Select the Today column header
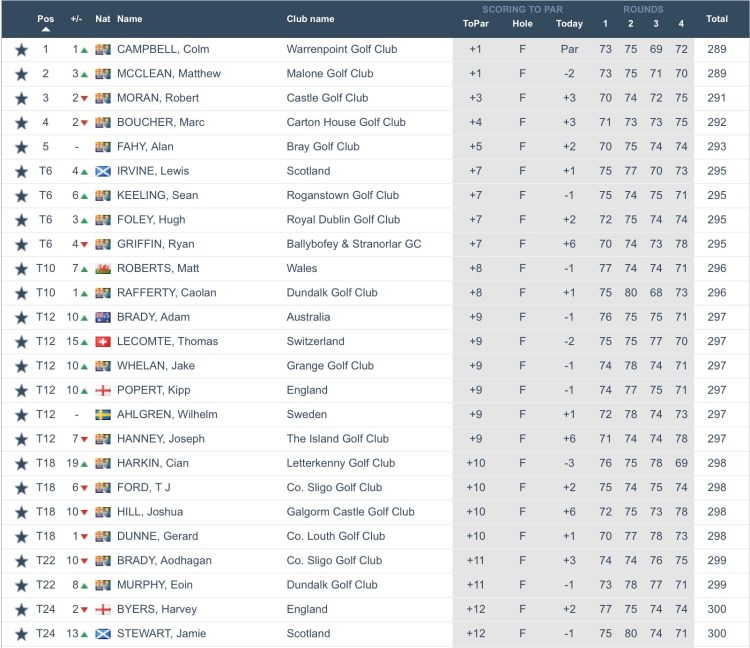This screenshot has width=750, height=648. click(x=569, y=24)
